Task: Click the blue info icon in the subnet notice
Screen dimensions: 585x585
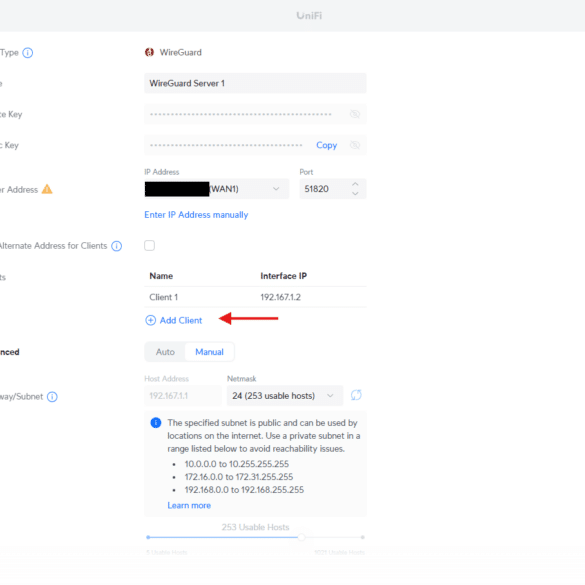Action: [156, 423]
